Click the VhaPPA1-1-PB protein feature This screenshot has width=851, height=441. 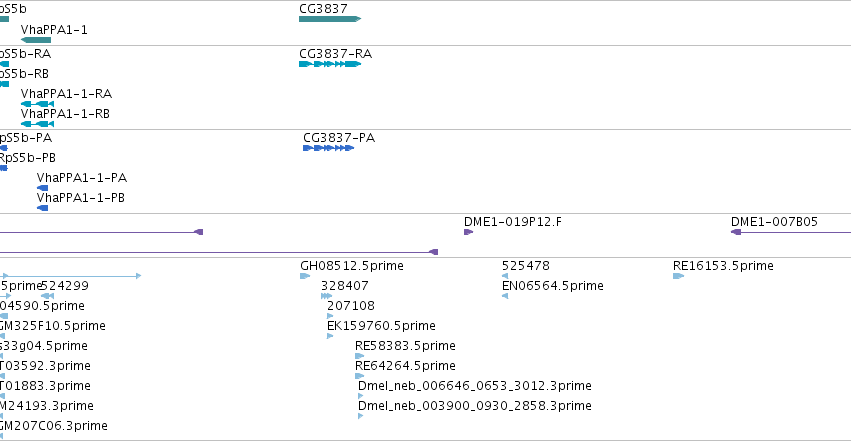[x=42, y=208]
